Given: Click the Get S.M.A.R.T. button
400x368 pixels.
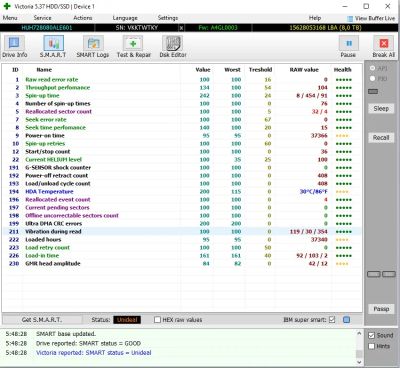Looking at the screenshot, I should 42,320.
